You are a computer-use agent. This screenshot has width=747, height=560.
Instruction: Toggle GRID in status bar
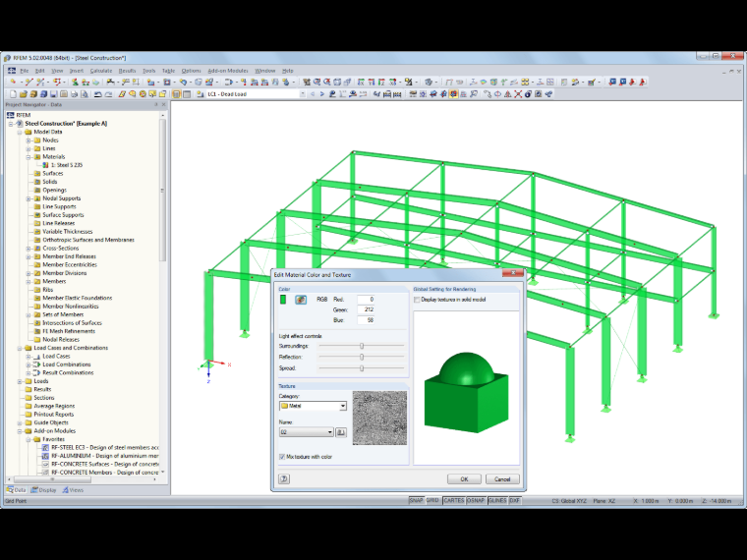click(x=432, y=500)
